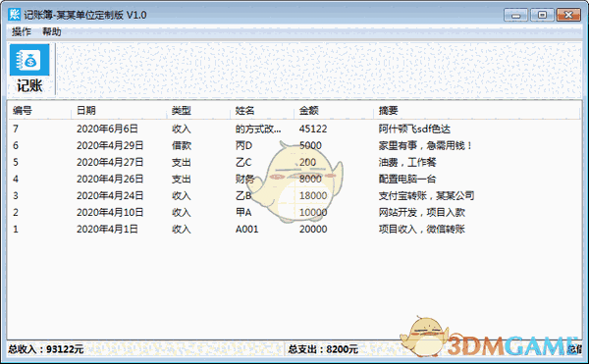Click amount cell 5000

(310, 145)
